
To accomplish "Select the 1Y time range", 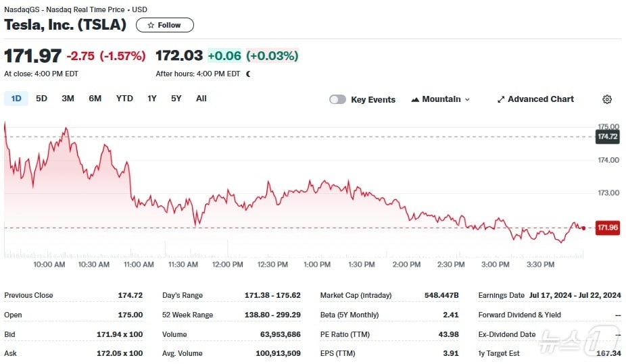I will pyautogui.click(x=152, y=99).
